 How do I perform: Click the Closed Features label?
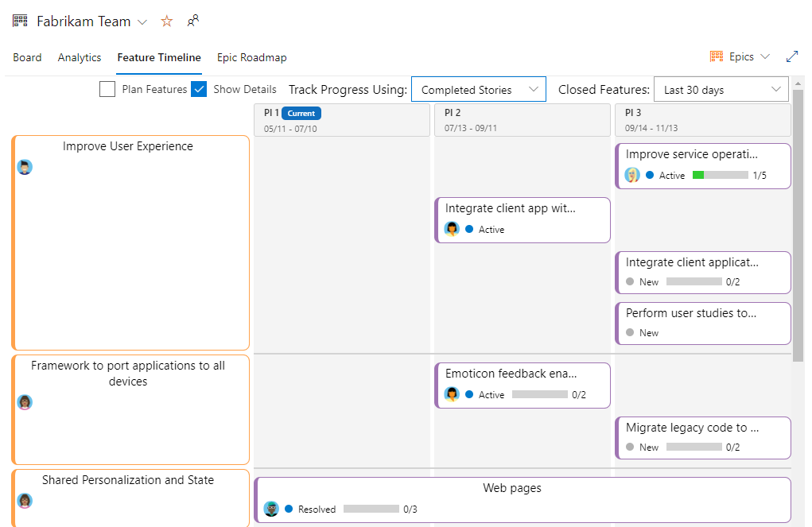(x=604, y=90)
